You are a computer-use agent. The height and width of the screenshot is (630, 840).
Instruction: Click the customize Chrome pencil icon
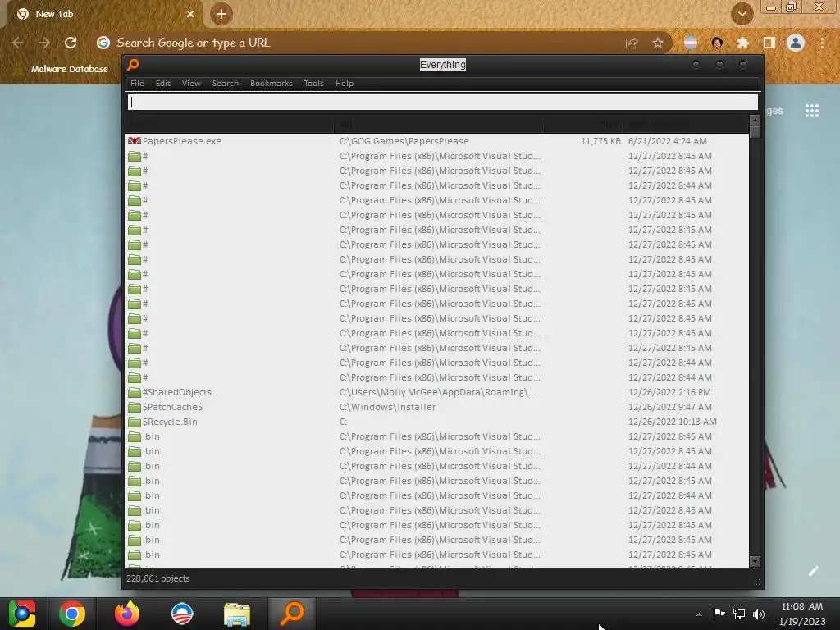[x=813, y=571]
